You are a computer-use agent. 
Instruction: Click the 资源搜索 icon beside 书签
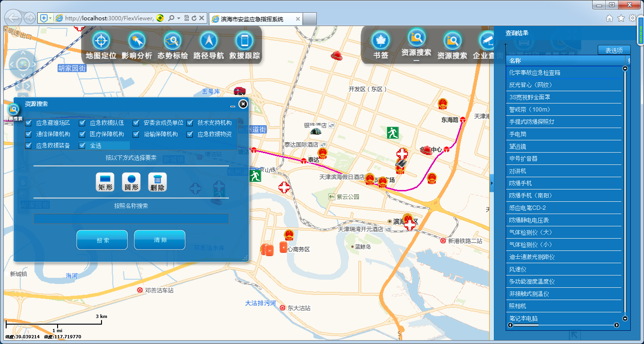416,38
